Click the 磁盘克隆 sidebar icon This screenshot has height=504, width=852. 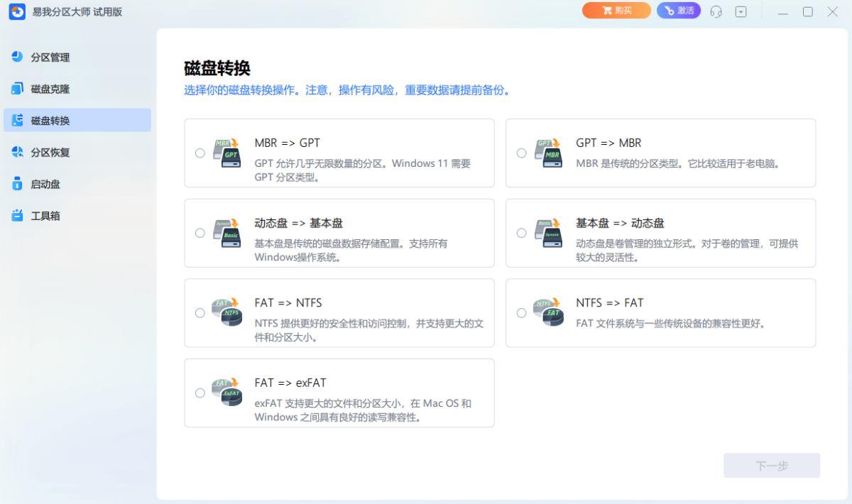point(18,89)
